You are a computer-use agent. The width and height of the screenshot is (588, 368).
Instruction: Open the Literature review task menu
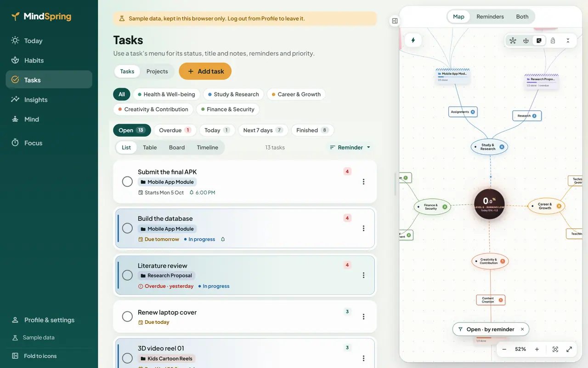363,275
